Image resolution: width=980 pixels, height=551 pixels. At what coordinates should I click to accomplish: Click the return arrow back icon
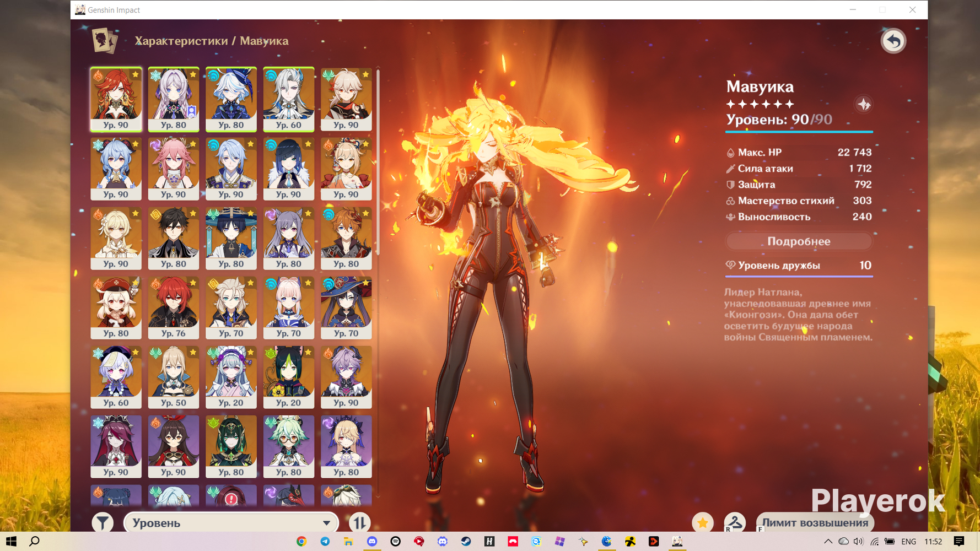(893, 41)
